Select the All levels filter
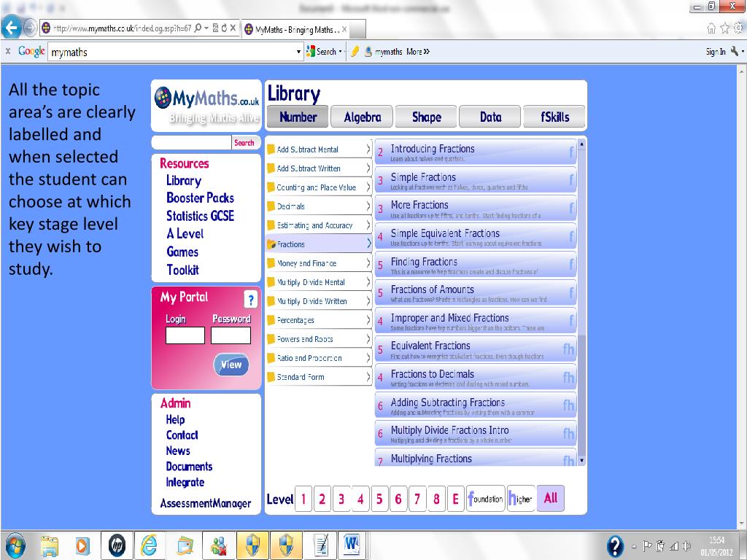Screen dimensions: 747x560 551,499
